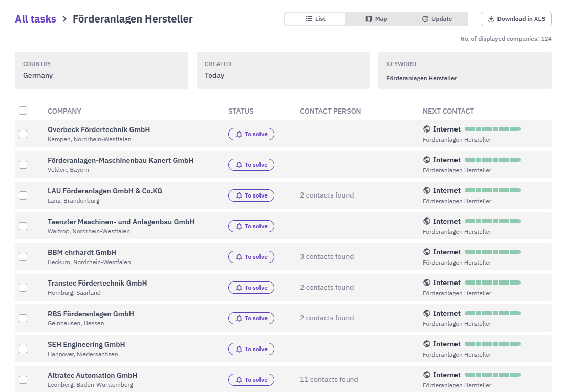Click the globe icon in BBM ehrhardt GmbH row

(426, 252)
